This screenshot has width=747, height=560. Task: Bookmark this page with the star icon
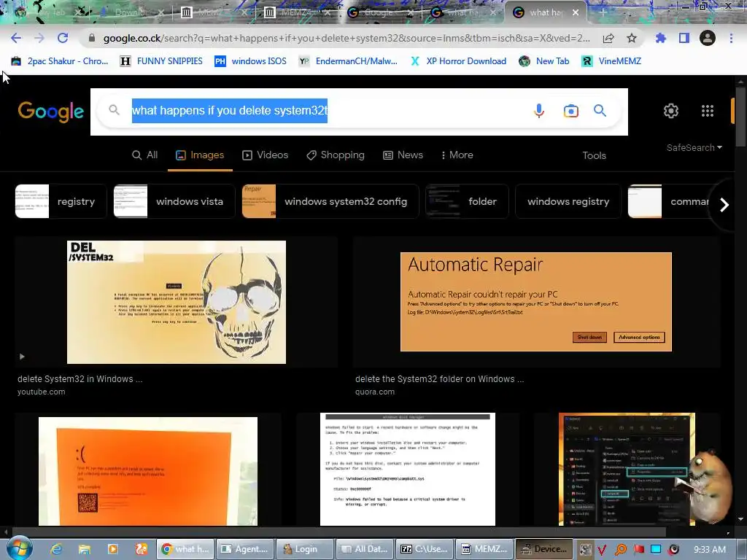(632, 38)
